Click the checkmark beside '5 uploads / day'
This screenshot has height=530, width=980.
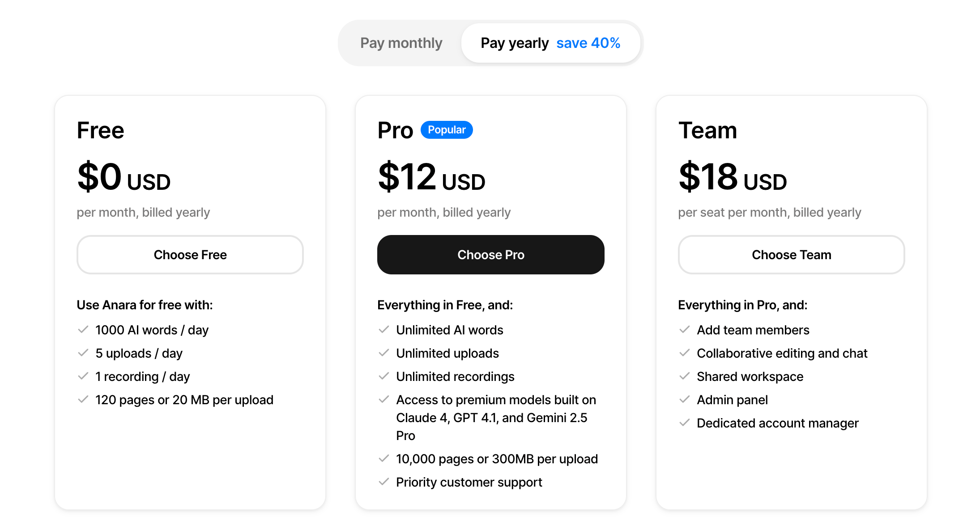tap(83, 353)
